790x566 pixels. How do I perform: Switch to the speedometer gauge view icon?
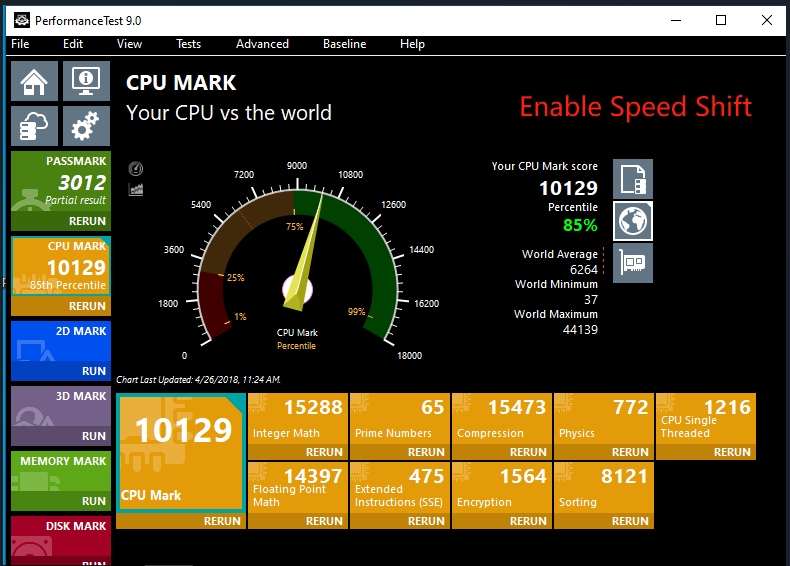[x=136, y=169]
